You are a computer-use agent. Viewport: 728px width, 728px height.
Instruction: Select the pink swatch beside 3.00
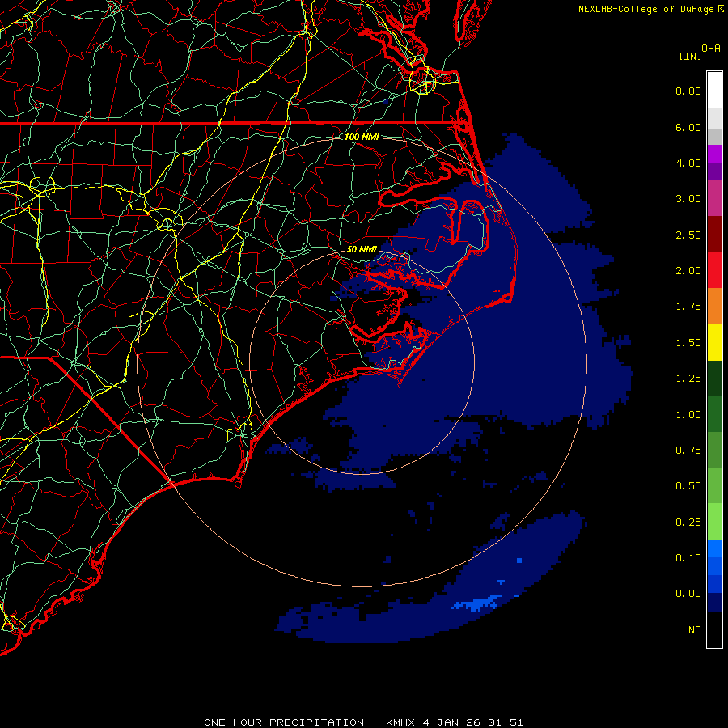pyautogui.click(x=714, y=198)
